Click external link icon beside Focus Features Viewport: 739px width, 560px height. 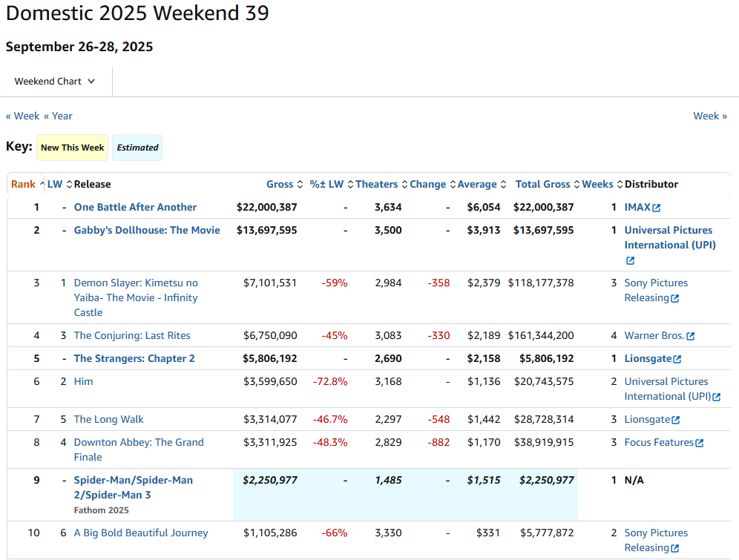700,444
